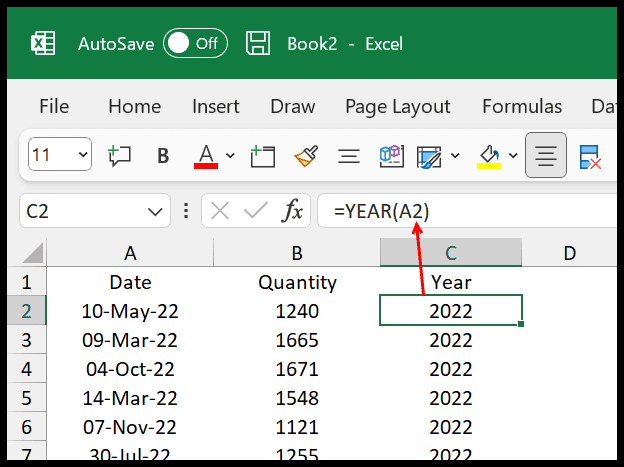Click the Insert Function fx icon
This screenshot has width=624, height=467.
pyautogui.click(x=292, y=211)
